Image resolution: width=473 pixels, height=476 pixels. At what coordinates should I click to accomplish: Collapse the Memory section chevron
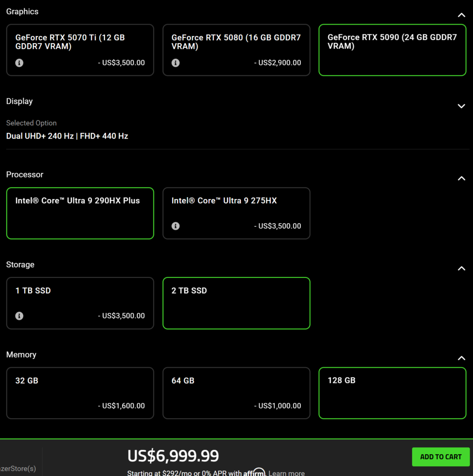[x=461, y=358]
